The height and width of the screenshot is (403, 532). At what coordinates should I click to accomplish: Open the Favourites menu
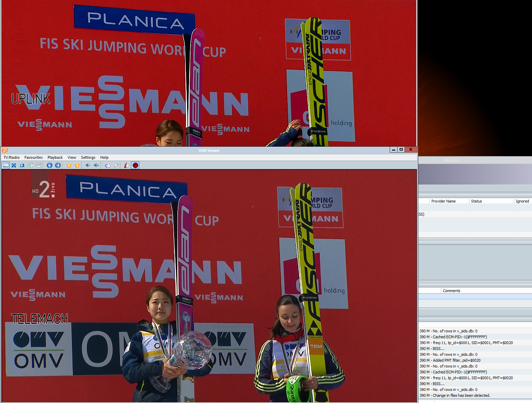tap(33, 157)
